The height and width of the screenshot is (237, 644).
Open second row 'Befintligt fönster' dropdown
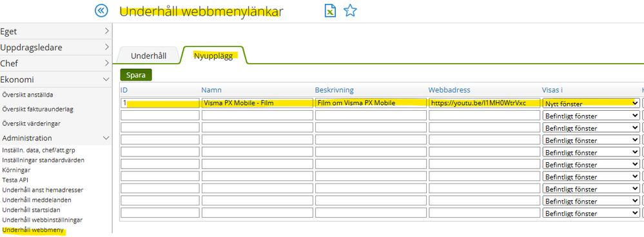591,116
